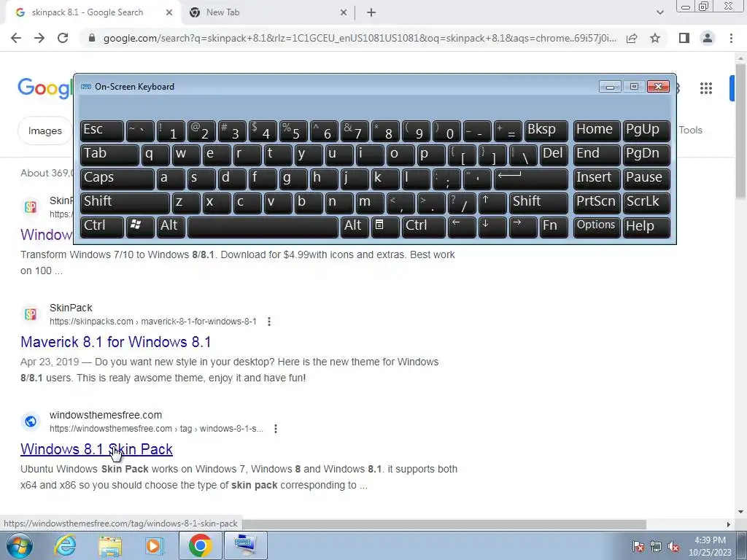
Task: Open Chrome's three-dot menu
Action: [x=731, y=38]
